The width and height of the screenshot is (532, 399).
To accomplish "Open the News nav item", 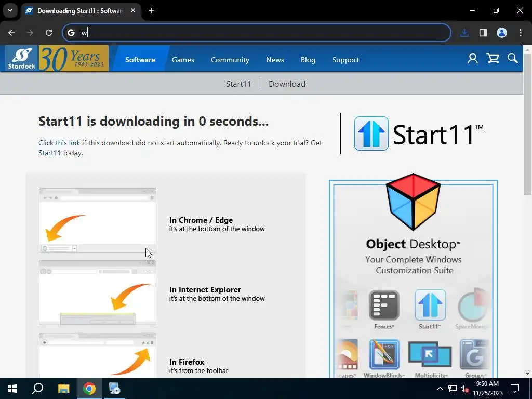I will pyautogui.click(x=275, y=60).
